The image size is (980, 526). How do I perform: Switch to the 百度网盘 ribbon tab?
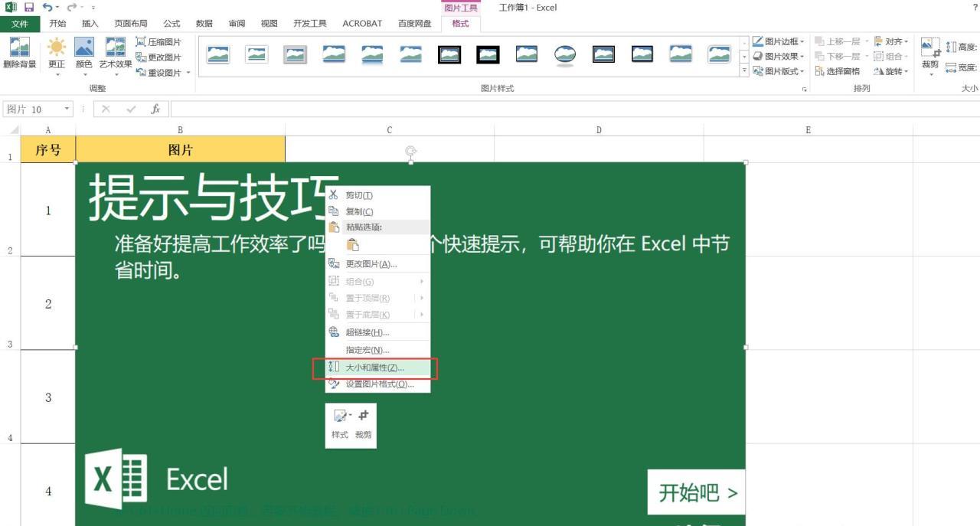(414, 24)
